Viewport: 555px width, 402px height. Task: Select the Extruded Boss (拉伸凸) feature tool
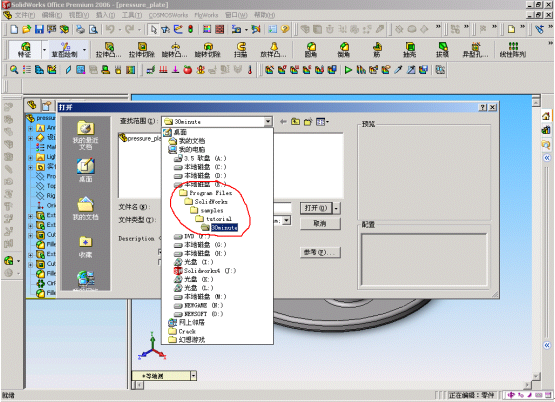pos(109,50)
